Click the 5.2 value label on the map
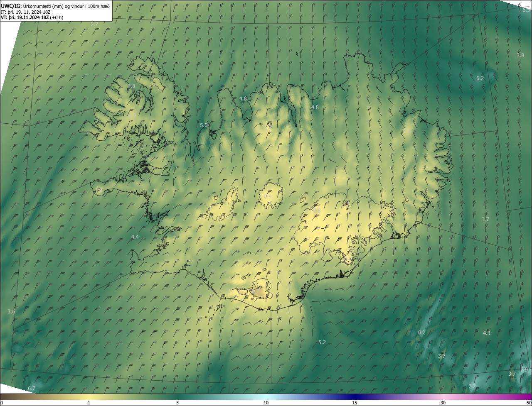 click(322, 342)
